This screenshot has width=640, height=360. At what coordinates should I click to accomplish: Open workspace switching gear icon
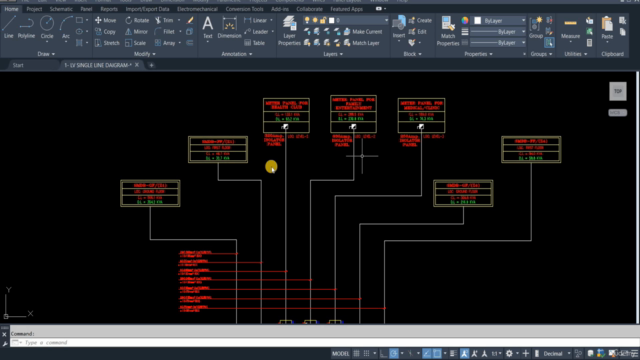click(x=509, y=353)
